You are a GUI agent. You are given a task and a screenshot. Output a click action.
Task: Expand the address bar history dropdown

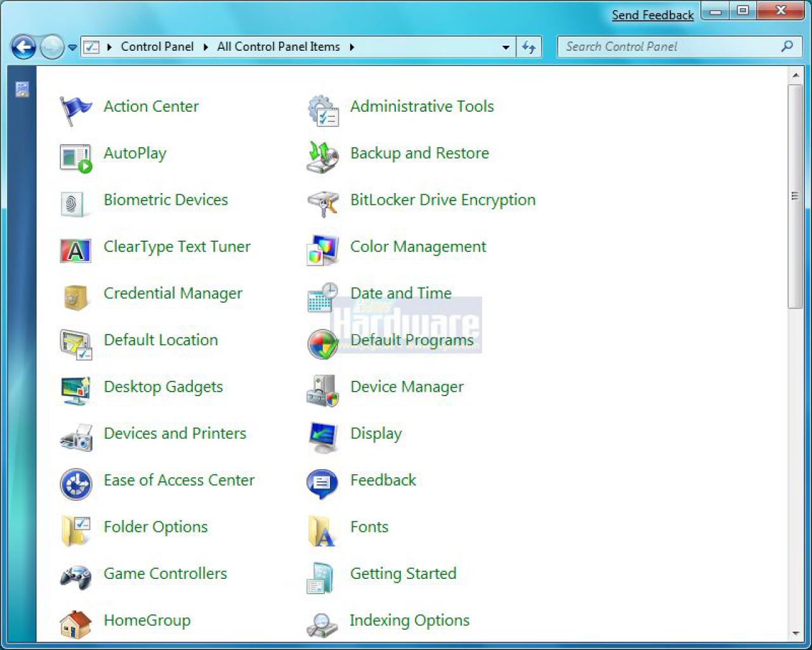(x=506, y=47)
